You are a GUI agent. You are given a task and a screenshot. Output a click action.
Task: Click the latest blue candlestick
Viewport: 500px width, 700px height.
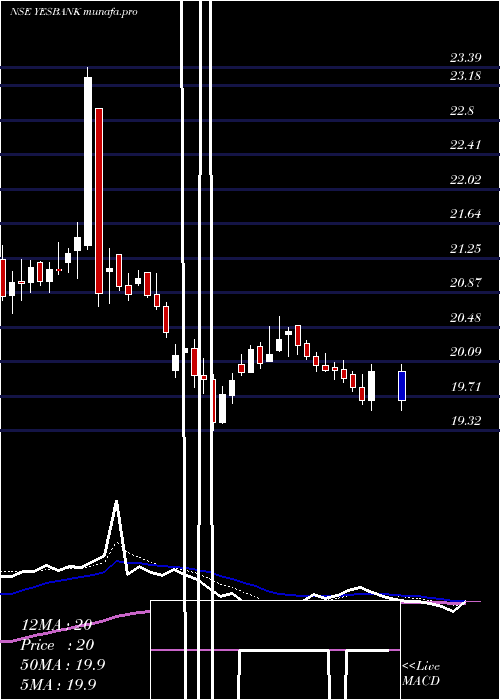click(x=402, y=386)
